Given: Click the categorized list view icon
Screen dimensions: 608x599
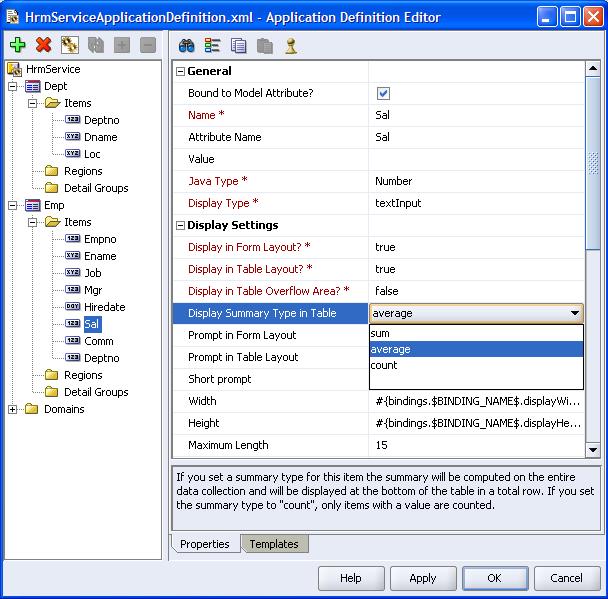Looking at the screenshot, I should (212, 45).
